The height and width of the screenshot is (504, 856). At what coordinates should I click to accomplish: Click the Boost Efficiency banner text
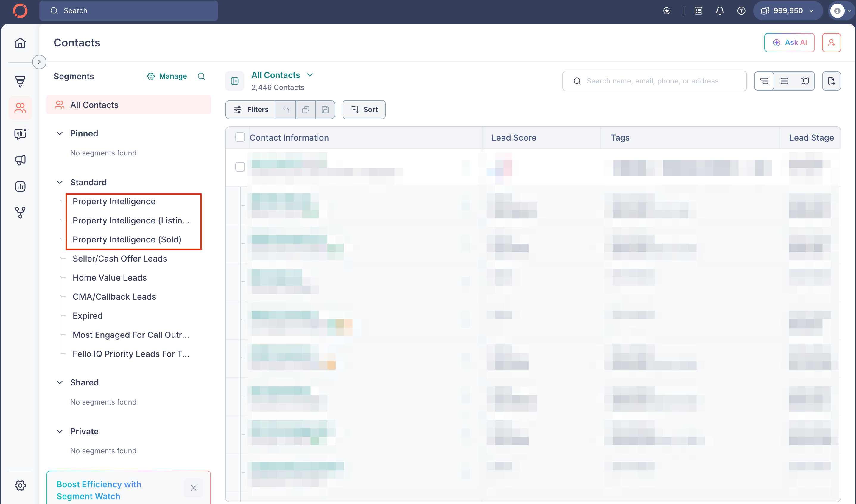pyautogui.click(x=99, y=490)
